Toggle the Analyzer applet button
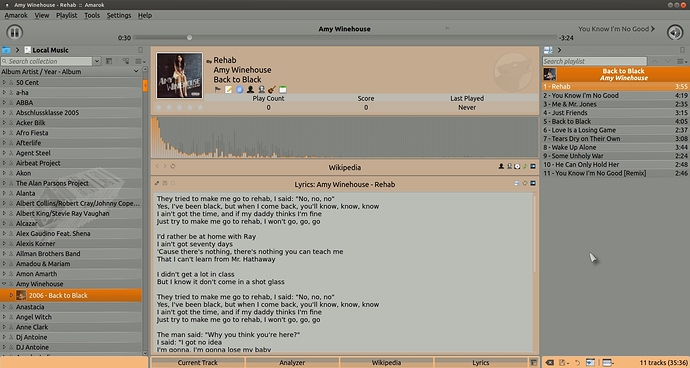Screen dimensions: 690x368 (292, 363)
